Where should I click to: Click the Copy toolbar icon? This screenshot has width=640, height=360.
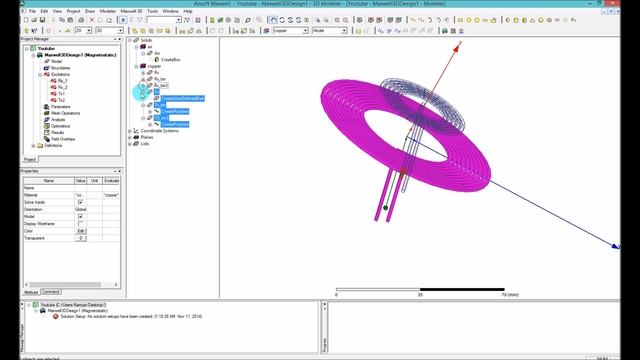62,20
